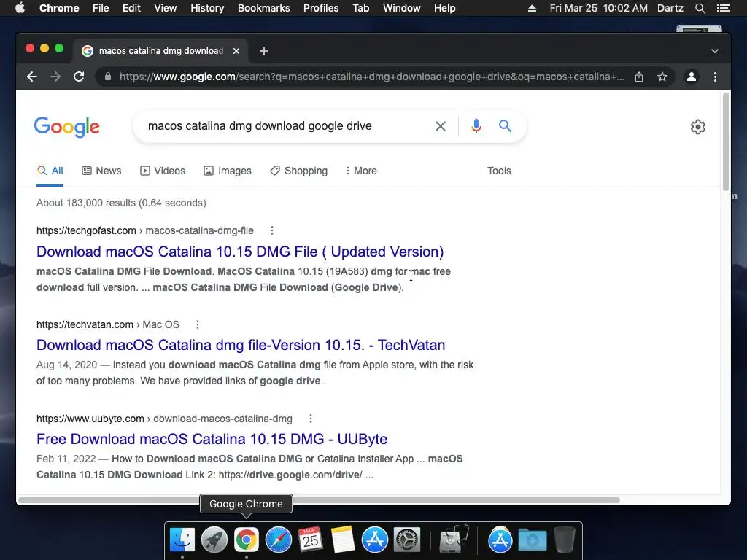The image size is (747, 560).
Task: Open the Apple menu
Action: (x=20, y=8)
